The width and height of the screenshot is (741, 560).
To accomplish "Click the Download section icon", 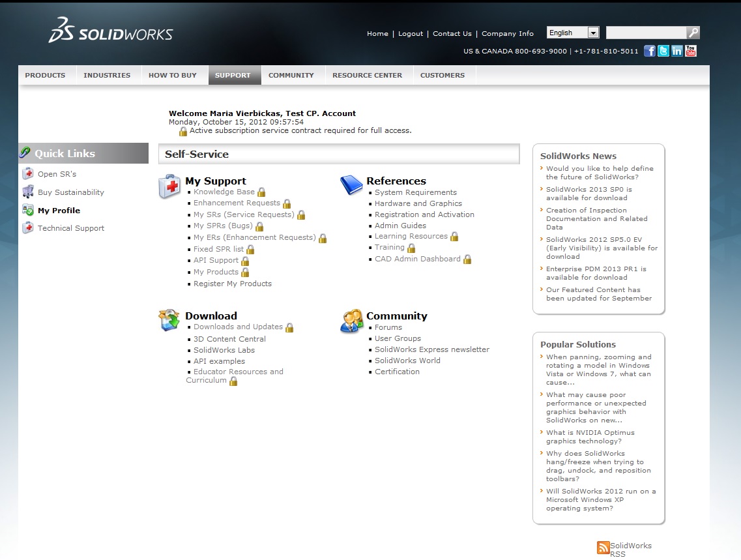I will tap(169, 321).
